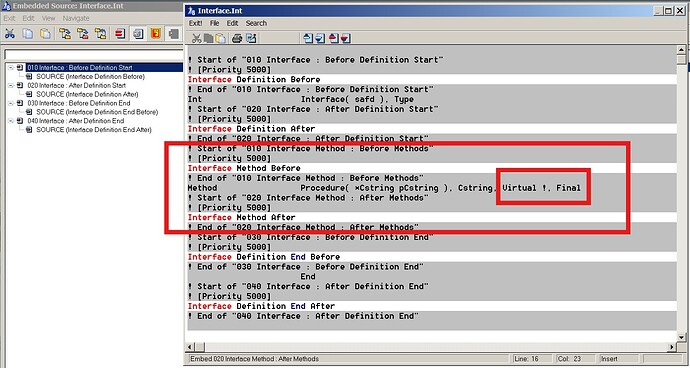Click the red up-arrow embed navigation icon
Screen dimensions: 690x368
pyautogui.click(x=334, y=39)
